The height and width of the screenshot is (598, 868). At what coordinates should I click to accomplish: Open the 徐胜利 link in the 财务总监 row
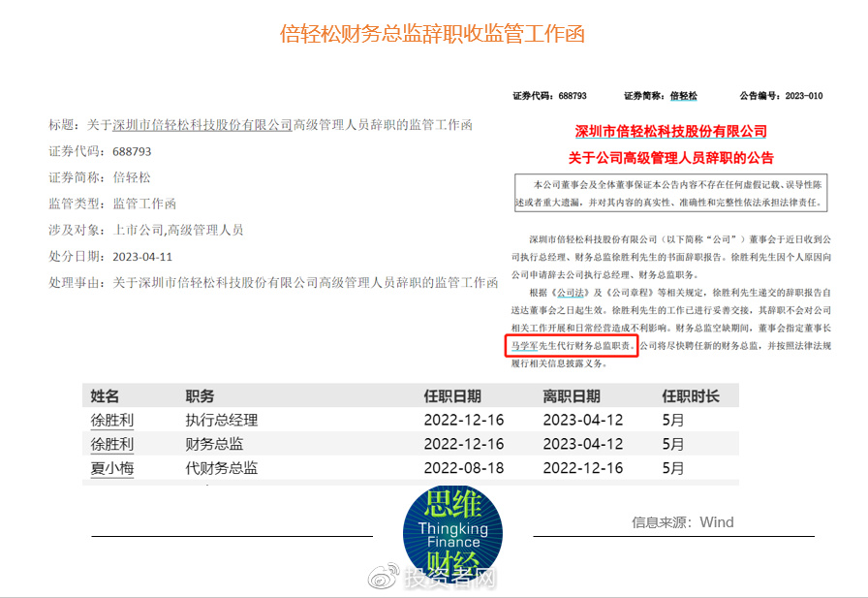112,444
